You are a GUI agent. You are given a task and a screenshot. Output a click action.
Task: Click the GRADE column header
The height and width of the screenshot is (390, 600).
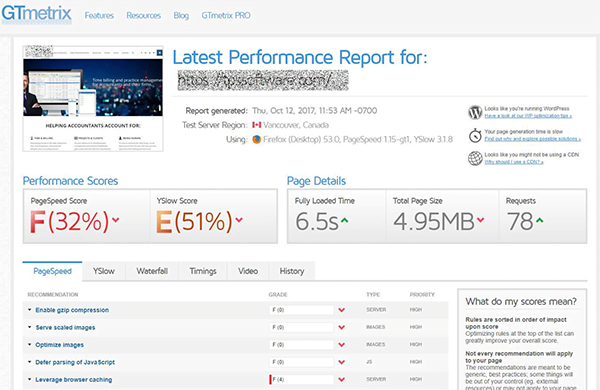pyautogui.click(x=278, y=295)
